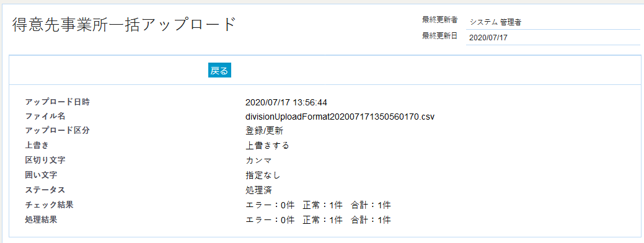Click the 区切り文字 label
This screenshot has height=243, width=644.
pos(45,160)
